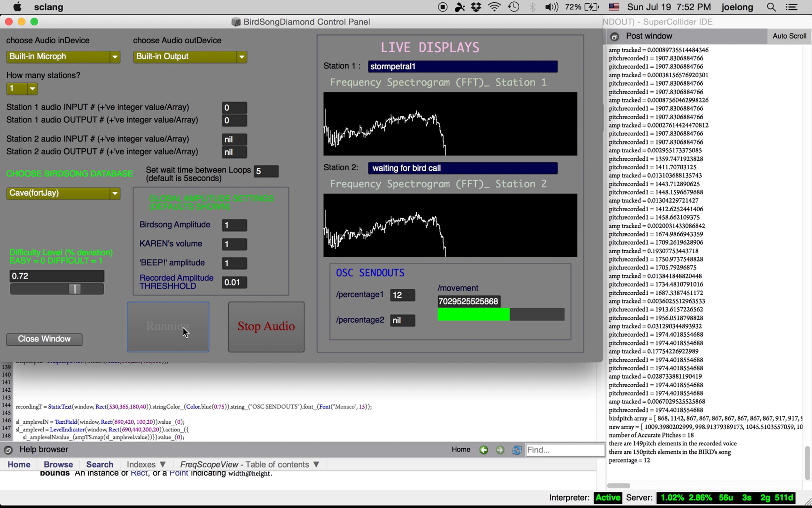Click the Station 2 audio INPUT field
812x508 pixels.
(234, 140)
